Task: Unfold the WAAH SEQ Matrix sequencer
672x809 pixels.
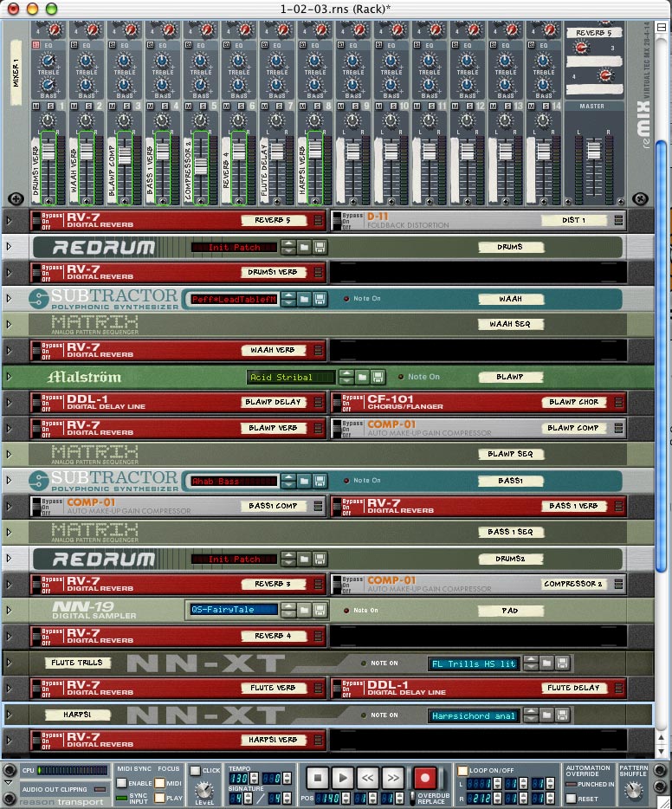Action: (9, 325)
